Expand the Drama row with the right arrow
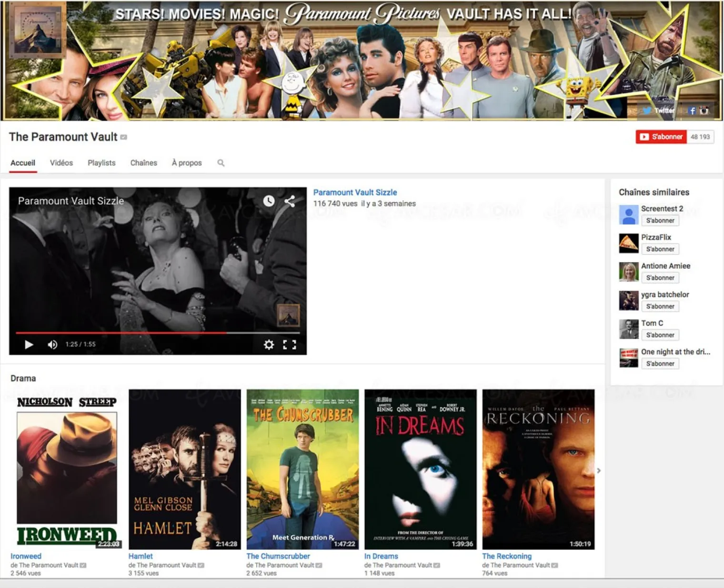The height and width of the screenshot is (588, 724). (x=599, y=470)
